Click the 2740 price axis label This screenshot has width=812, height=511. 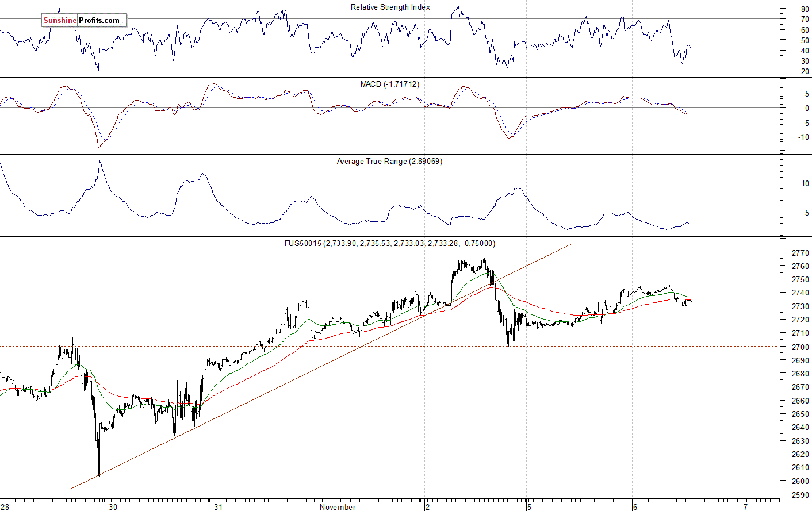(800, 293)
